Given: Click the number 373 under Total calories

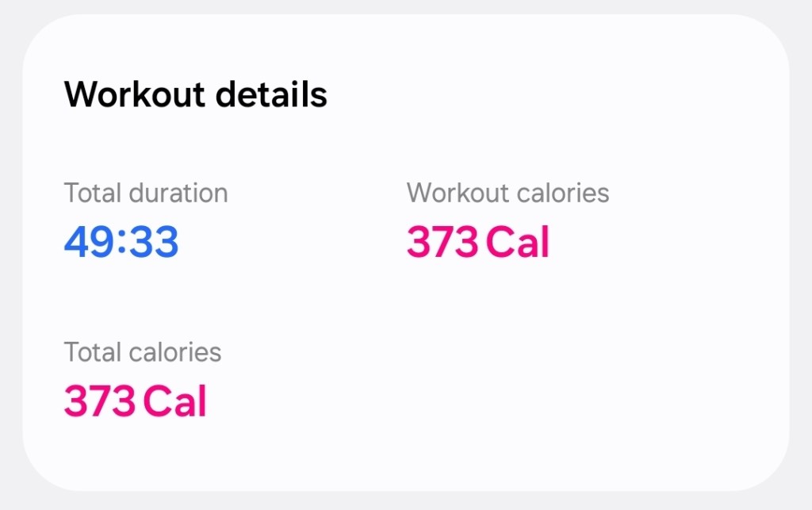Looking at the screenshot, I should 100,401.
